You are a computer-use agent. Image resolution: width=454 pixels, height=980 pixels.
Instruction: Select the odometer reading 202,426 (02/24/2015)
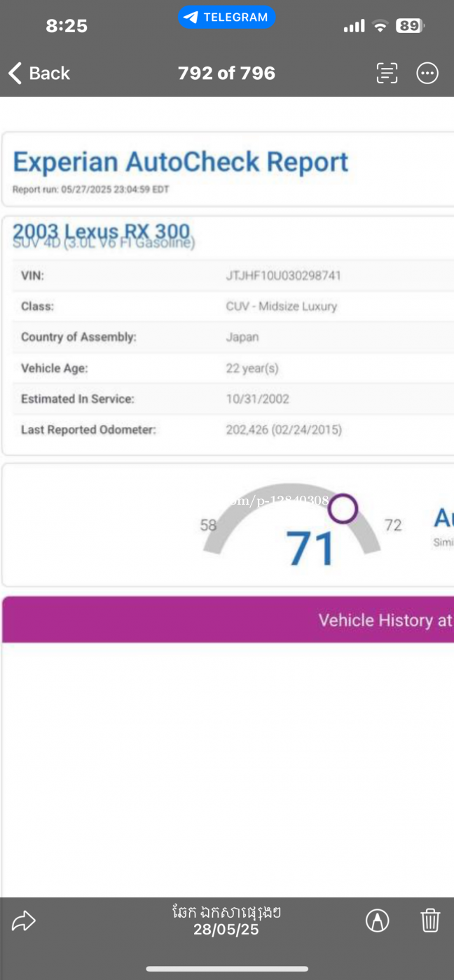coord(284,429)
